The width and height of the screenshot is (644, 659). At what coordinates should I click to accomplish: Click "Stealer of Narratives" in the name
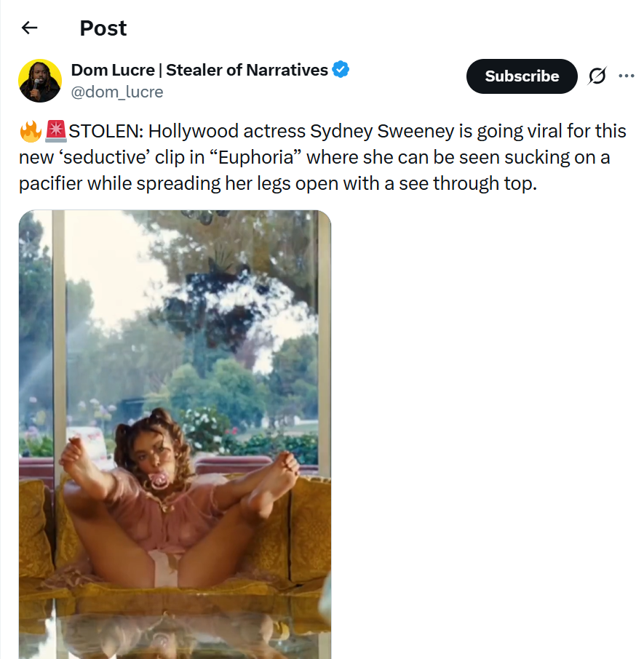(247, 70)
